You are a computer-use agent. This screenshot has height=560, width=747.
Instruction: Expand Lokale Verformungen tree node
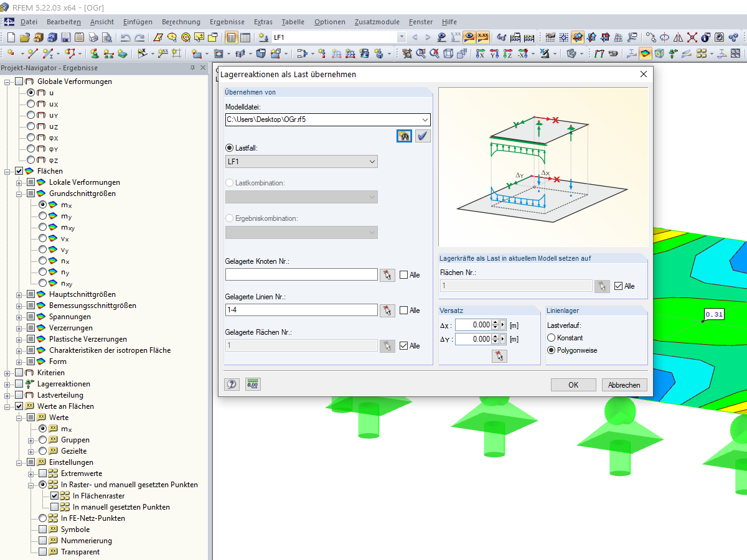19,182
